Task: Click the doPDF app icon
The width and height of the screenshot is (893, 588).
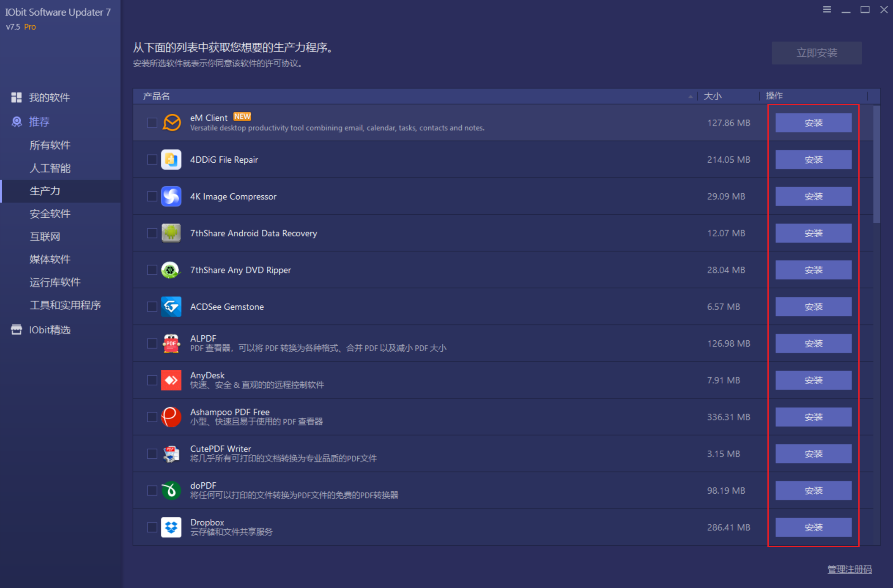Action: 171,490
